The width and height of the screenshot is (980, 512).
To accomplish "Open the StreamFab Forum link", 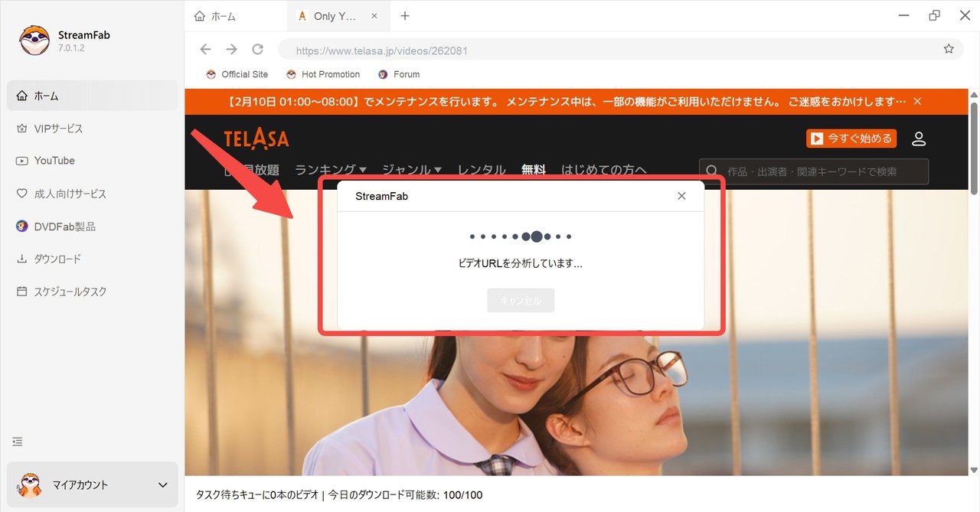I will 399,73.
